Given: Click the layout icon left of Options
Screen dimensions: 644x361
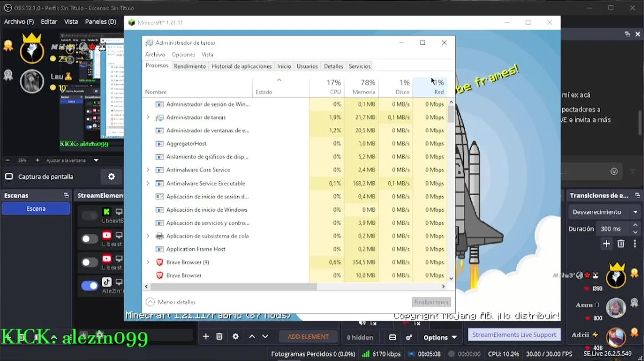Looking at the screenshot, I should (x=393, y=337).
